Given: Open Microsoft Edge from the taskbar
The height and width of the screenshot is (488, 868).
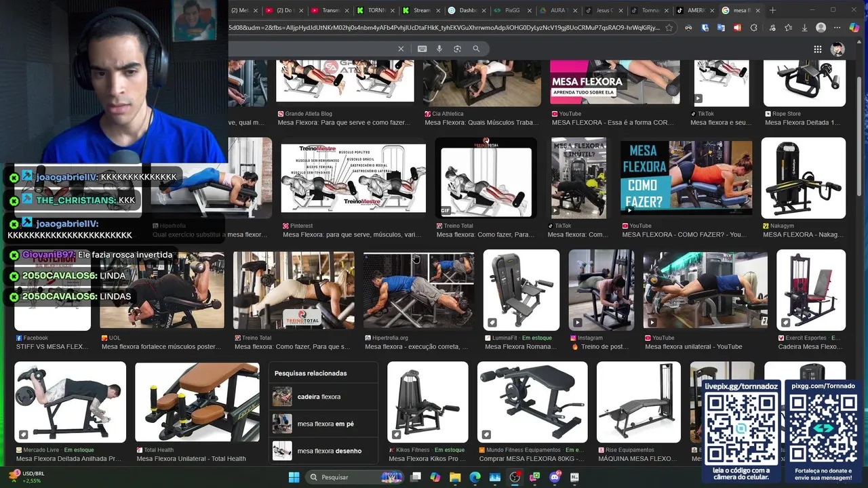Looking at the screenshot, I should click(475, 477).
